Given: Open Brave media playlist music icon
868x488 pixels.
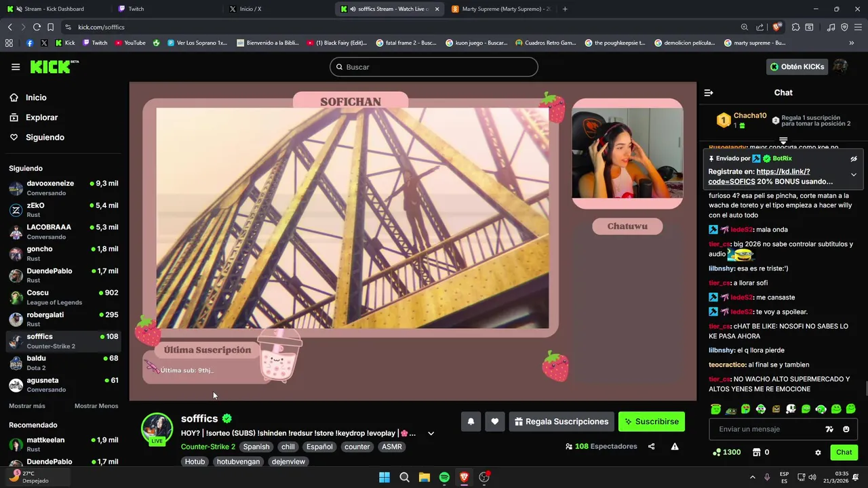Looking at the screenshot, I should (831, 27).
